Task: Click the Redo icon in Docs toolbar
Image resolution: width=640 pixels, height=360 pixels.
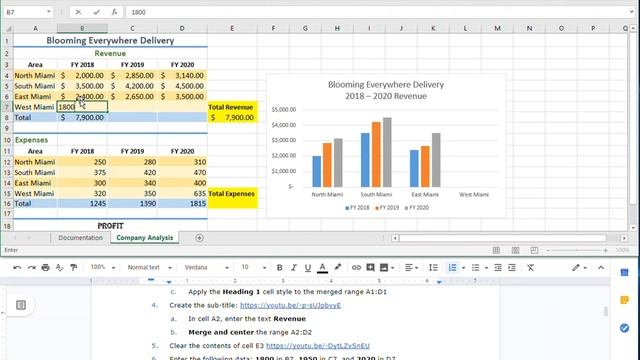Action: (31, 268)
